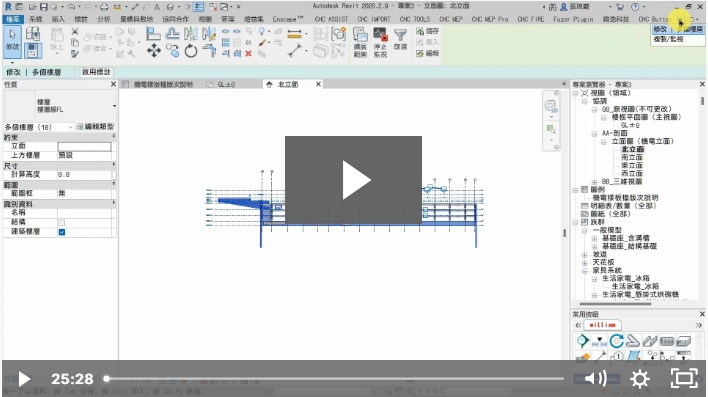Viewport: 708px width, 397px height.
Task: Select south elevation in project browser
Action: 632,158
